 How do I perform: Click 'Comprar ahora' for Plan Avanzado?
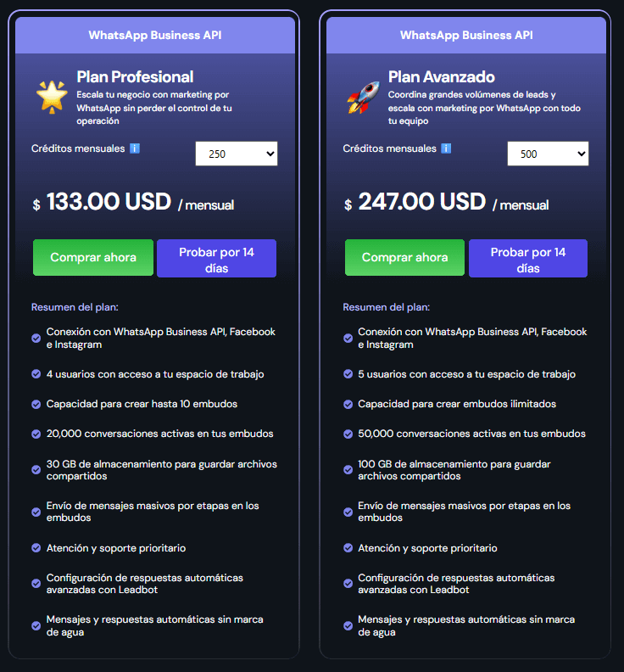(405, 258)
